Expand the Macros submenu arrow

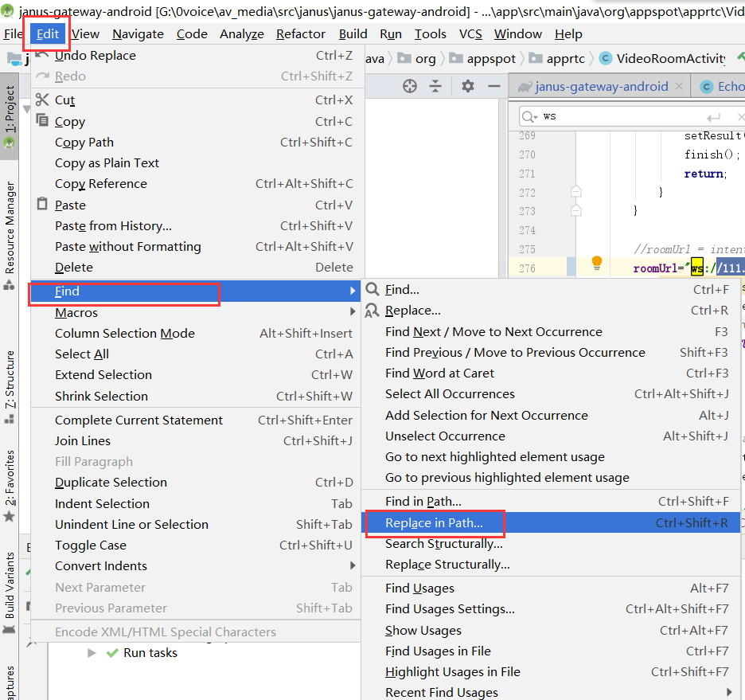pyautogui.click(x=353, y=311)
